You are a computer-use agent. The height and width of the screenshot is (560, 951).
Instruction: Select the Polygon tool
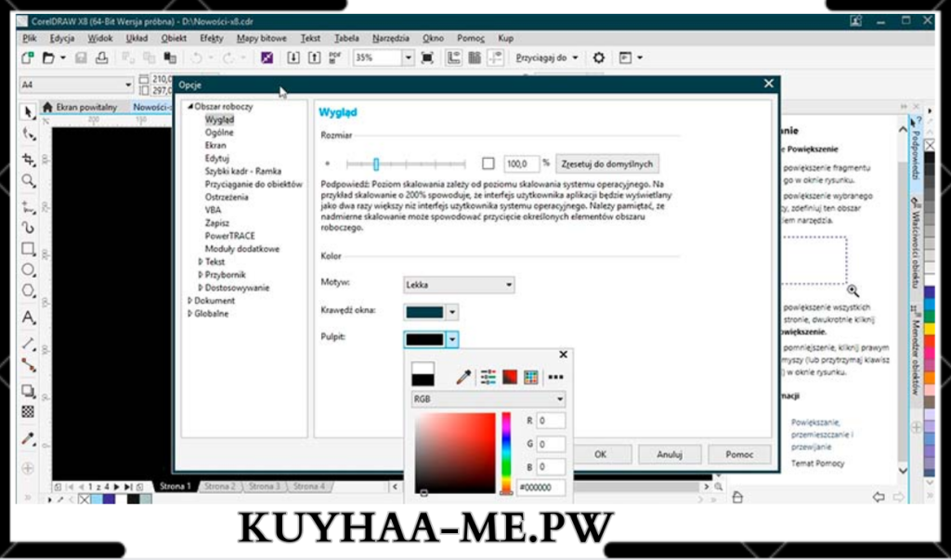click(28, 291)
